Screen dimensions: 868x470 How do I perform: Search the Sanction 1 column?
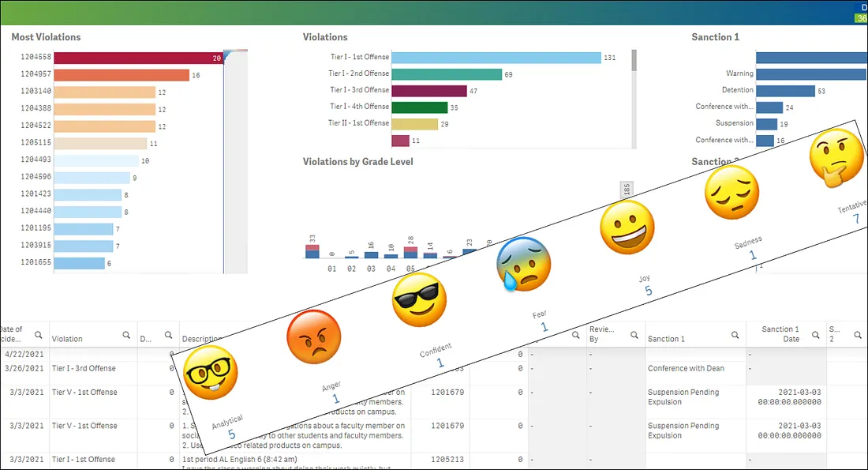tap(735, 335)
